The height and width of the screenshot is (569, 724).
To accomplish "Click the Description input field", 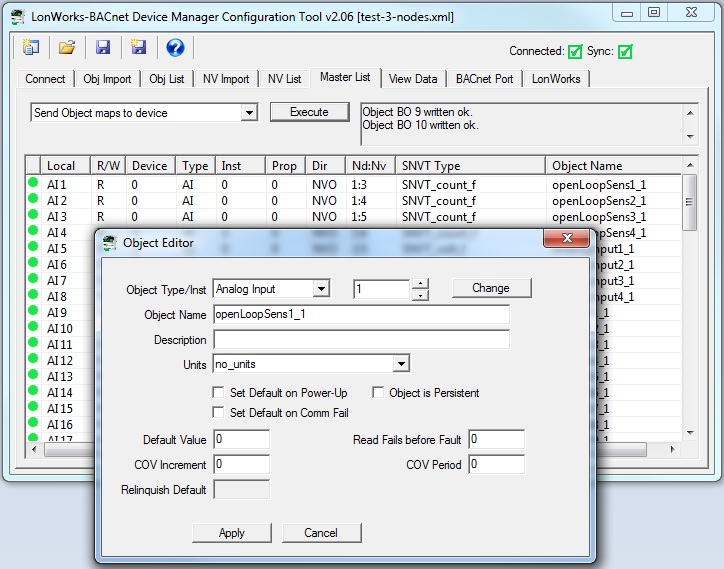I will pos(361,340).
